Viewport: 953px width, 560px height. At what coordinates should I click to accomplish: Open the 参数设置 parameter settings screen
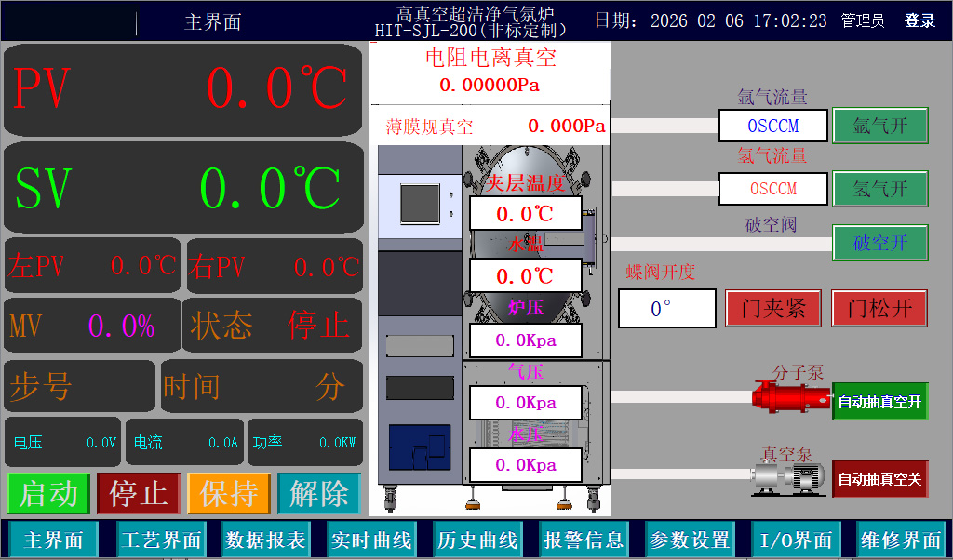(689, 539)
